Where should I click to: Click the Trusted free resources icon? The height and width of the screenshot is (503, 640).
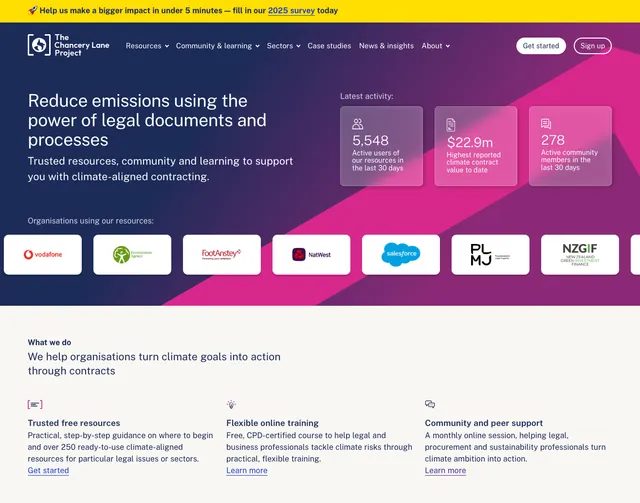point(35,405)
